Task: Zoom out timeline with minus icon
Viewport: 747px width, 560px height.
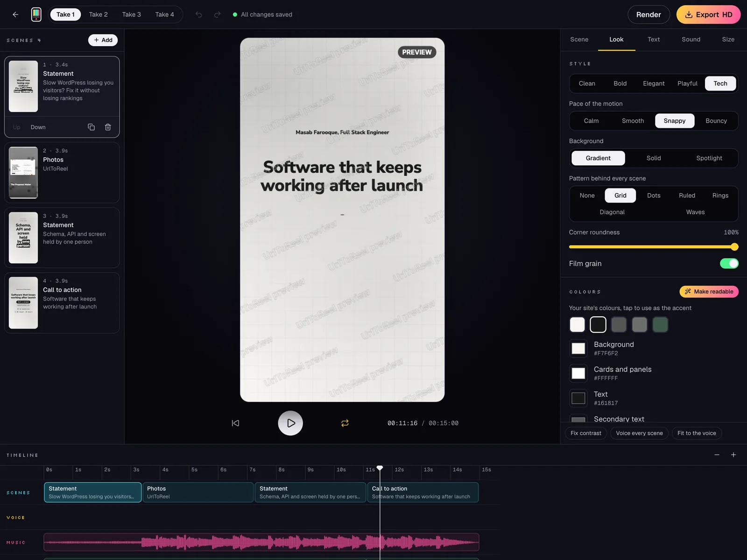Action: (x=717, y=455)
